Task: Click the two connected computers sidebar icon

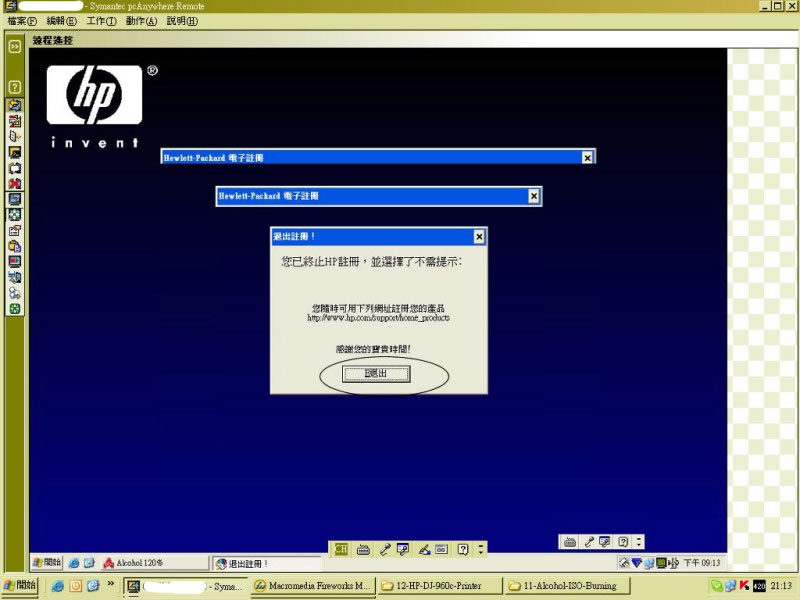Action: tap(15, 278)
